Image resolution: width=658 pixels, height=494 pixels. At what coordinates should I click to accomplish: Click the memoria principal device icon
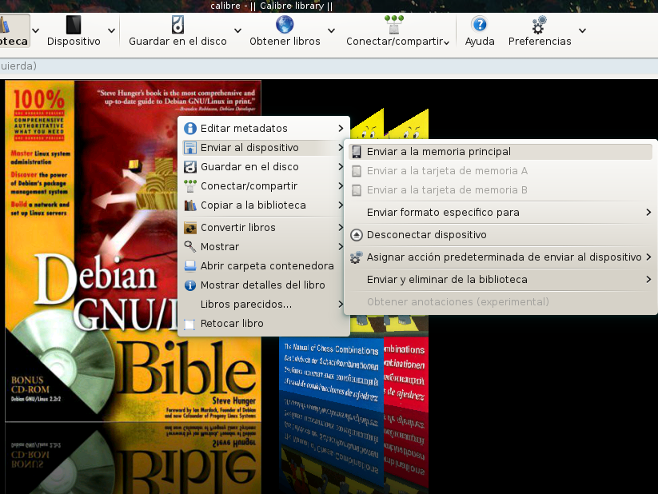click(x=356, y=152)
